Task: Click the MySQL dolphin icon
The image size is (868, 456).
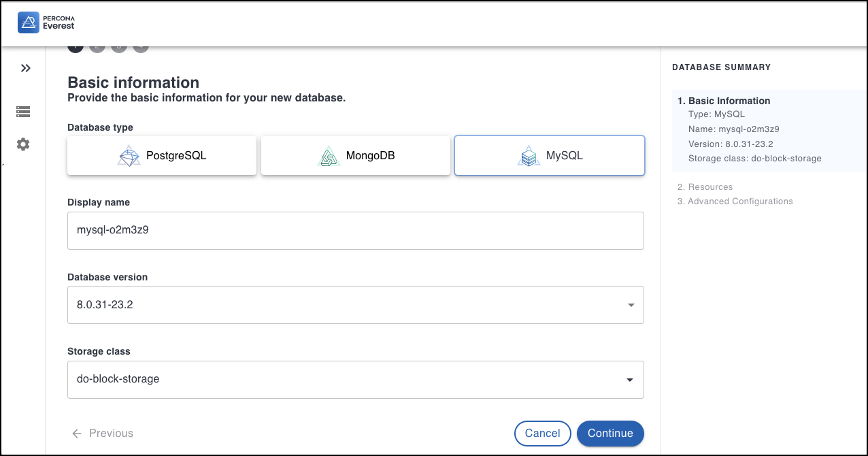Action: 529,155
